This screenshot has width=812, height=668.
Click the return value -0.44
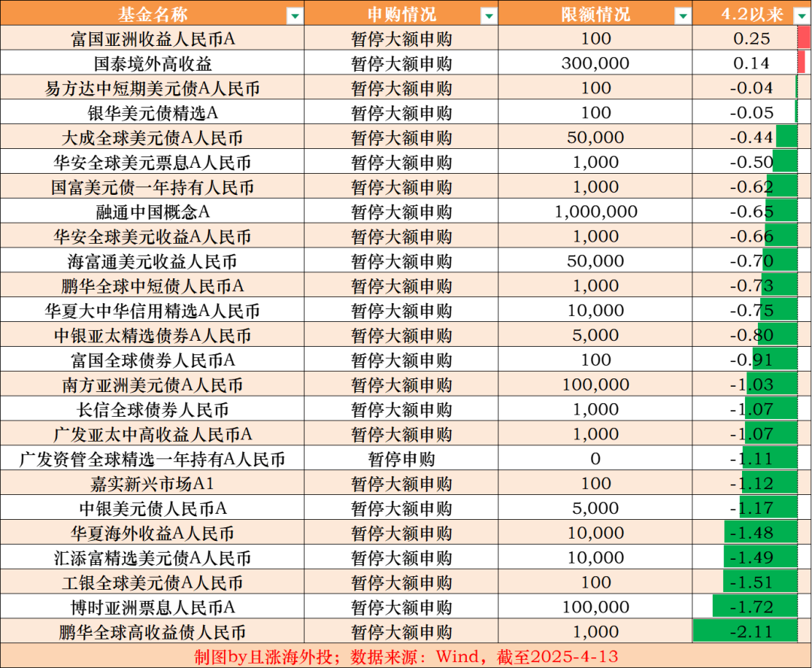click(752, 138)
